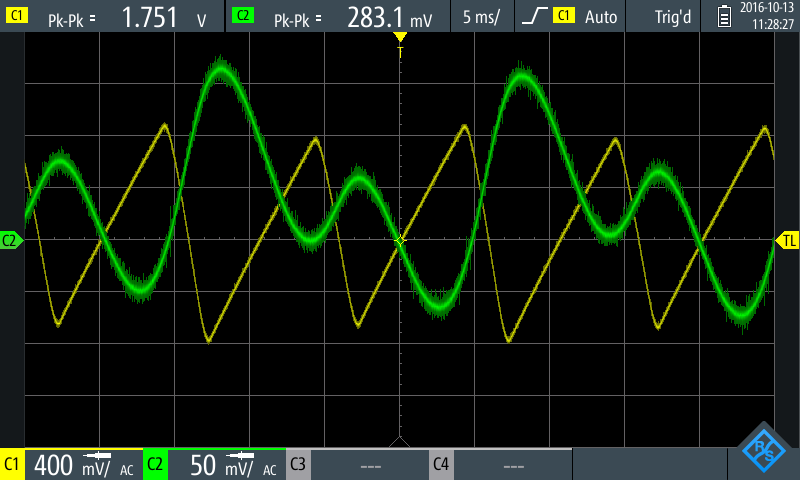Open the R&S menu logo icon
800x480 pixels.
[x=764, y=449]
